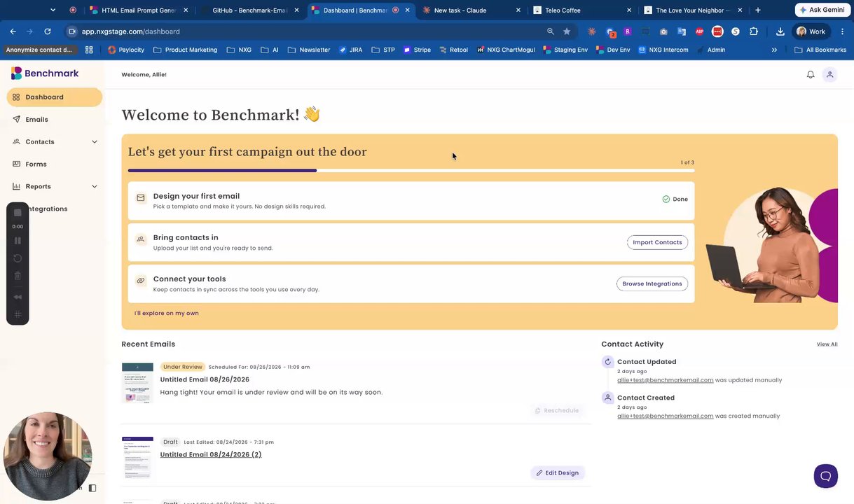This screenshot has height=504, width=854.
Task: Open the Intercom chat bubble
Action: point(825,476)
